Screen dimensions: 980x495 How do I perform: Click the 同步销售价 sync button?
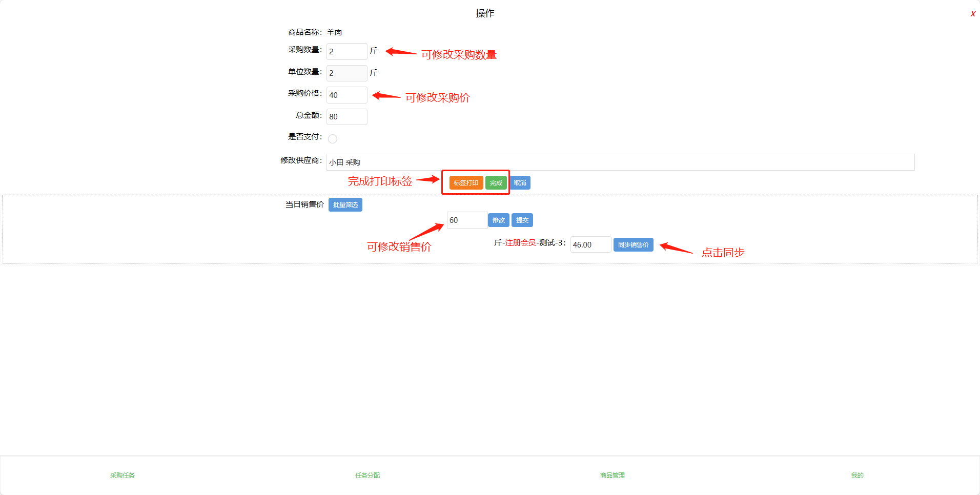click(x=633, y=245)
